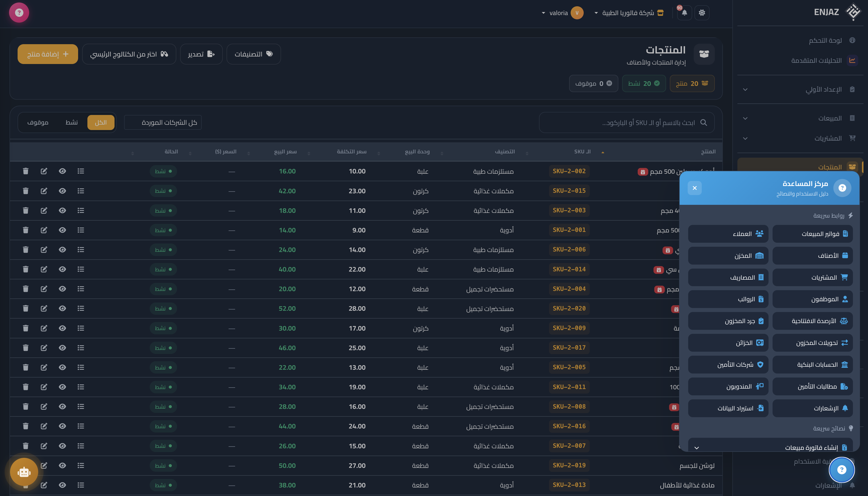Open التصنيفات categories button
The height and width of the screenshot is (496, 868).
coord(254,54)
